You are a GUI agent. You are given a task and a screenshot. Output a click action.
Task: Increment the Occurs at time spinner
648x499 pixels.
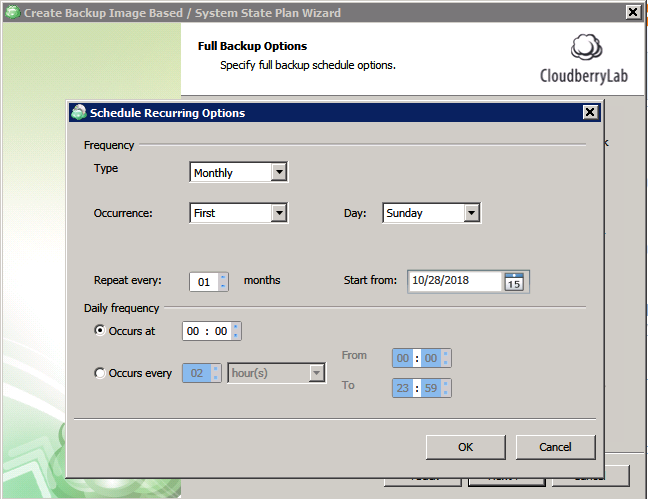pos(236,326)
